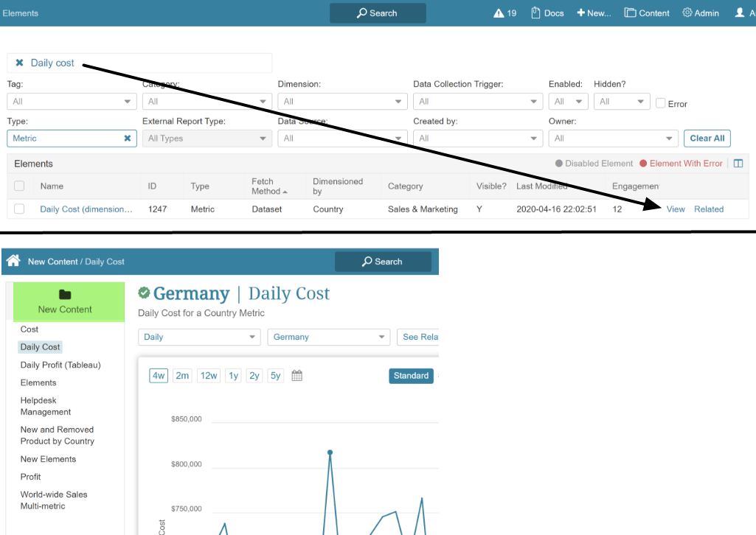Open the Dimension dropdown
The image size is (756, 535).
coord(342,102)
